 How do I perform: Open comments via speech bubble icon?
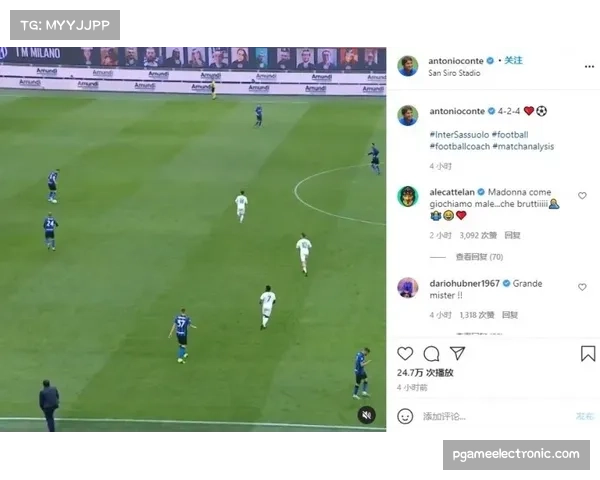pos(431,354)
